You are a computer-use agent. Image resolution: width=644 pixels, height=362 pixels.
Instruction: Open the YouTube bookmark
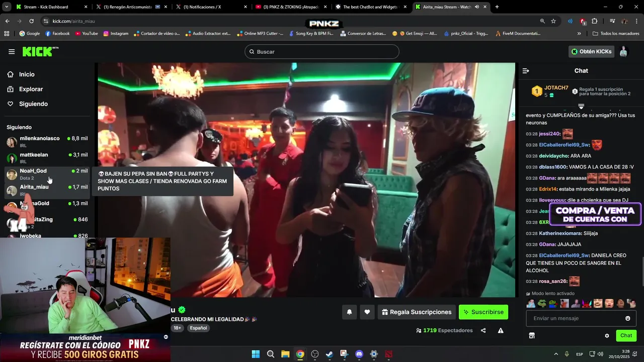point(87,34)
